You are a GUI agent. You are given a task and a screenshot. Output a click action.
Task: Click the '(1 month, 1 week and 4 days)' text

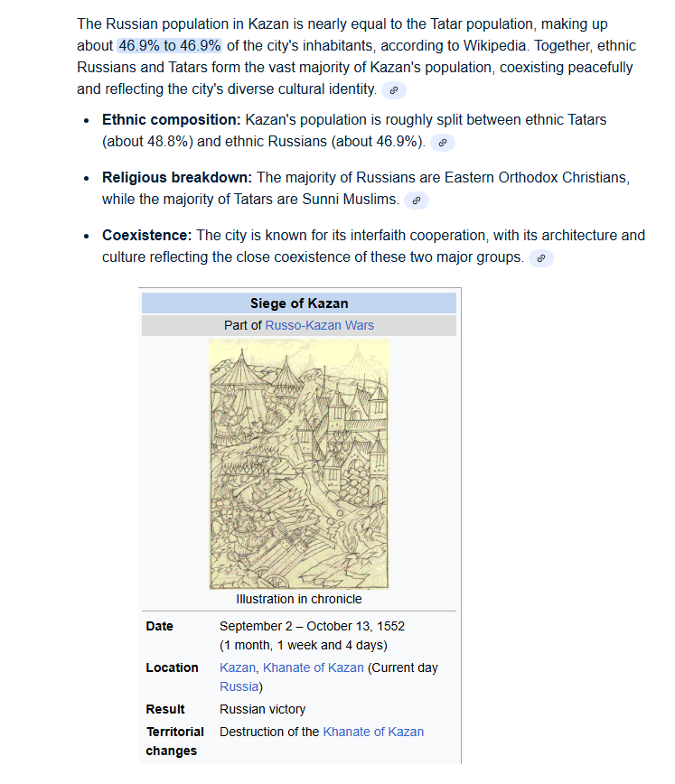304,645
